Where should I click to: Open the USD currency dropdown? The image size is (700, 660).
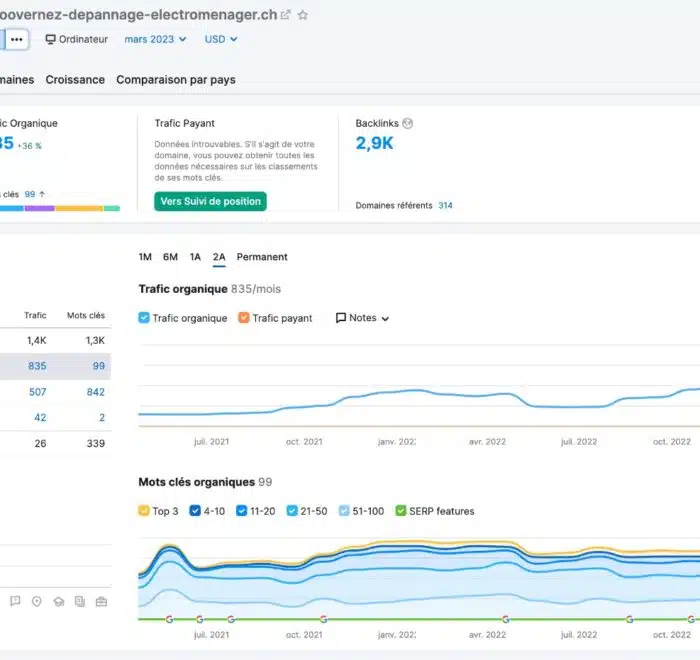pos(221,39)
